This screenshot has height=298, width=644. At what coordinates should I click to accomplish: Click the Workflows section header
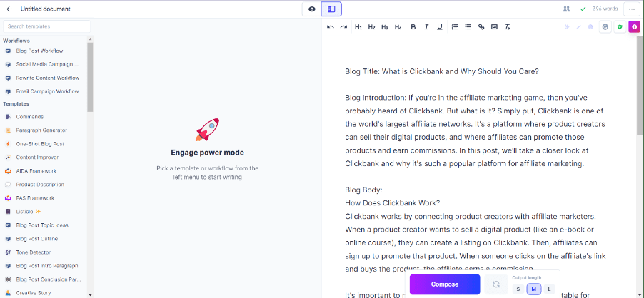[16, 41]
